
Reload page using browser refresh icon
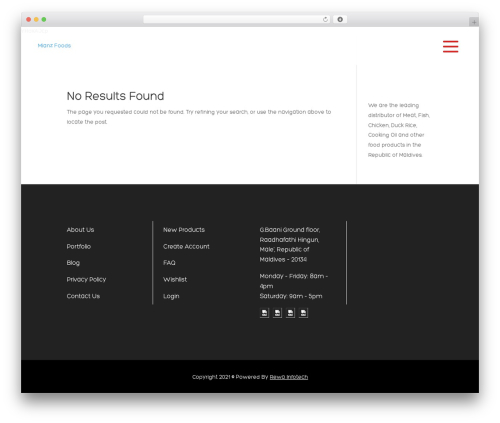(325, 19)
